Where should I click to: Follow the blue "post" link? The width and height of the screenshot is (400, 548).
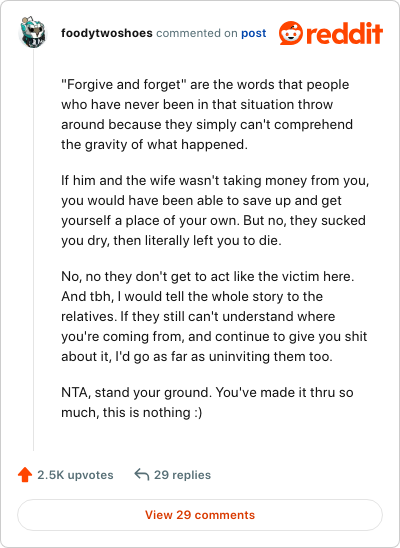click(254, 33)
